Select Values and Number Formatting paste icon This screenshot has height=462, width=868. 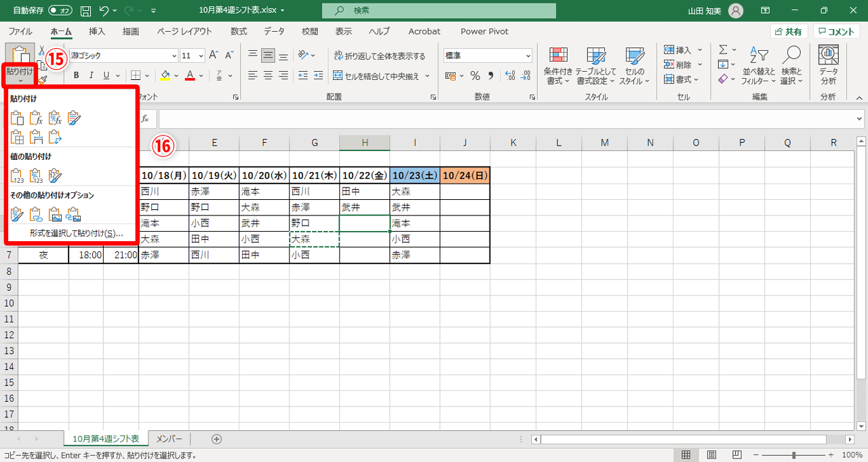tap(37, 176)
